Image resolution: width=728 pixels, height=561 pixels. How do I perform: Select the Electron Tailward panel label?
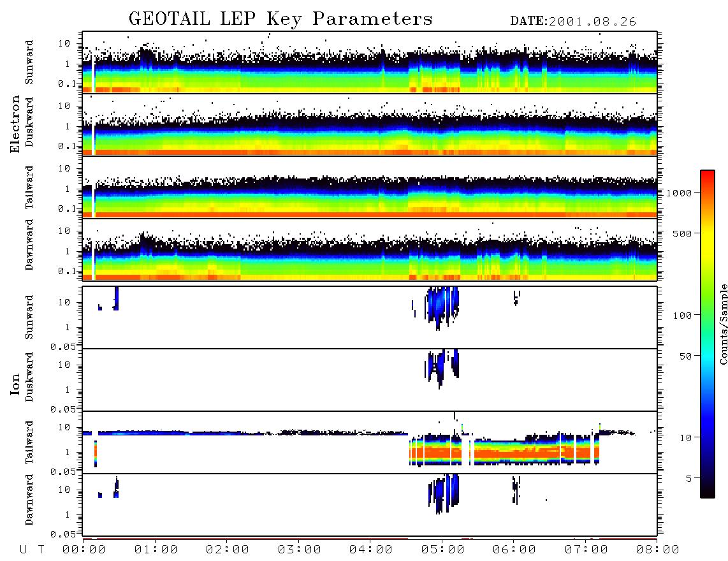pyautogui.click(x=29, y=187)
